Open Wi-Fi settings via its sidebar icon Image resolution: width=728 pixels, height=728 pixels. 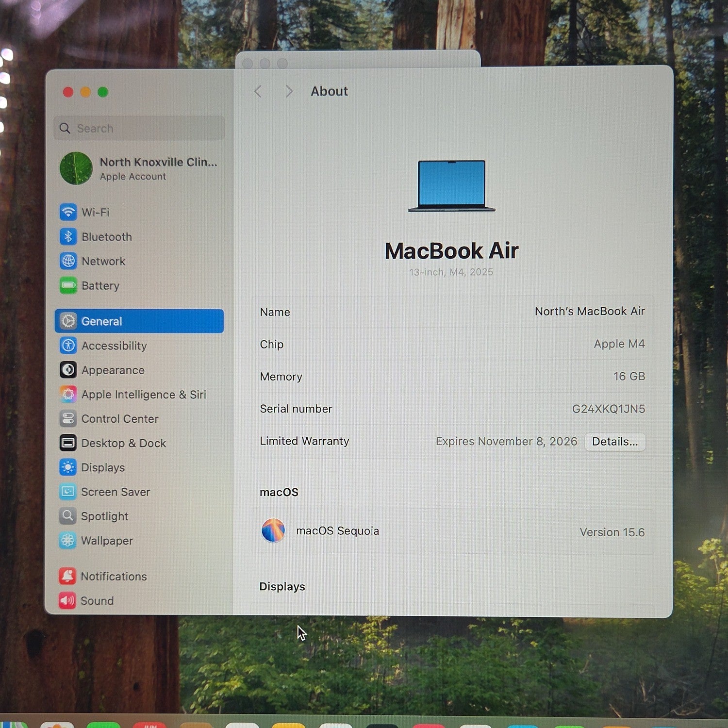68,212
